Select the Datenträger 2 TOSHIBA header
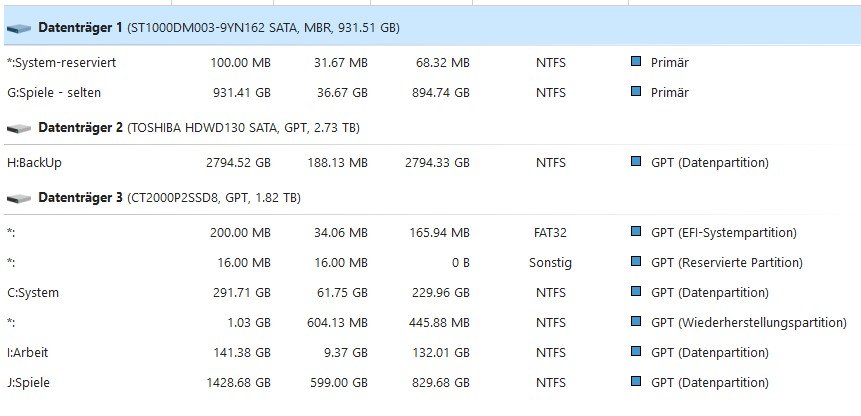Image resolution: width=861 pixels, height=416 pixels. (x=199, y=128)
